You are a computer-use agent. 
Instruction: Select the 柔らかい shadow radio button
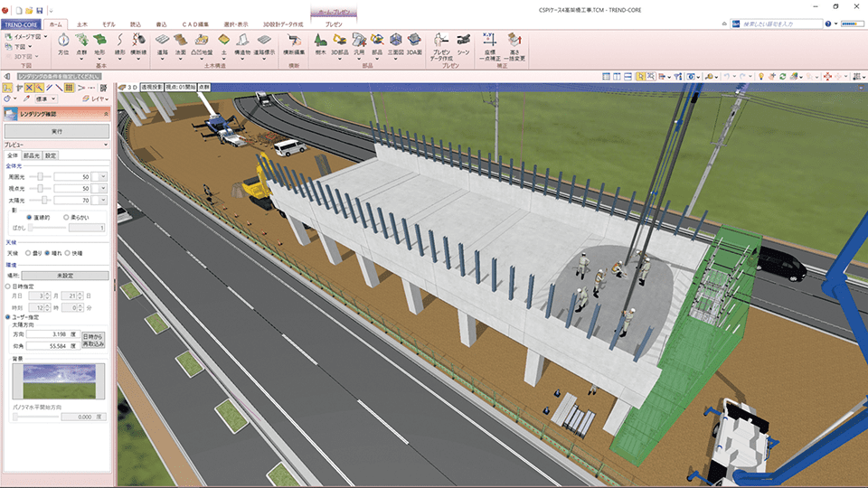tap(66, 218)
